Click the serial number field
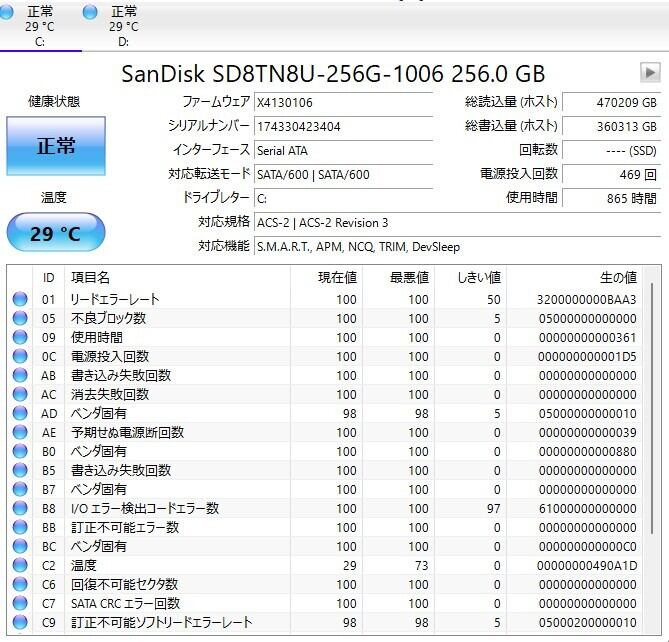This screenshot has width=669, height=642. coord(342,126)
